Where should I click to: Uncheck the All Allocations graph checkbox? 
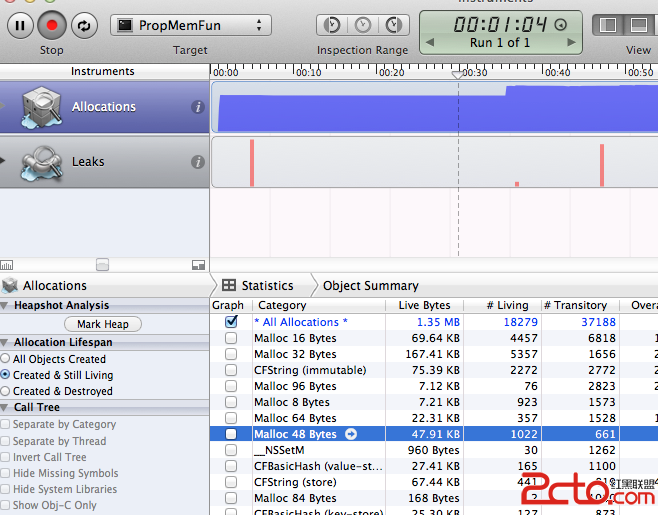(231, 322)
